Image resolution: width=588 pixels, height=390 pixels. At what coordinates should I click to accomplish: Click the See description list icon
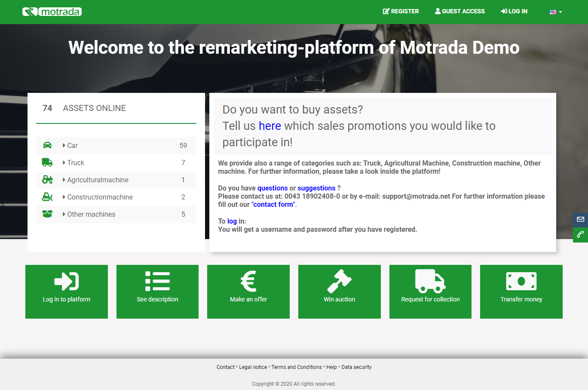pos(157,281)
